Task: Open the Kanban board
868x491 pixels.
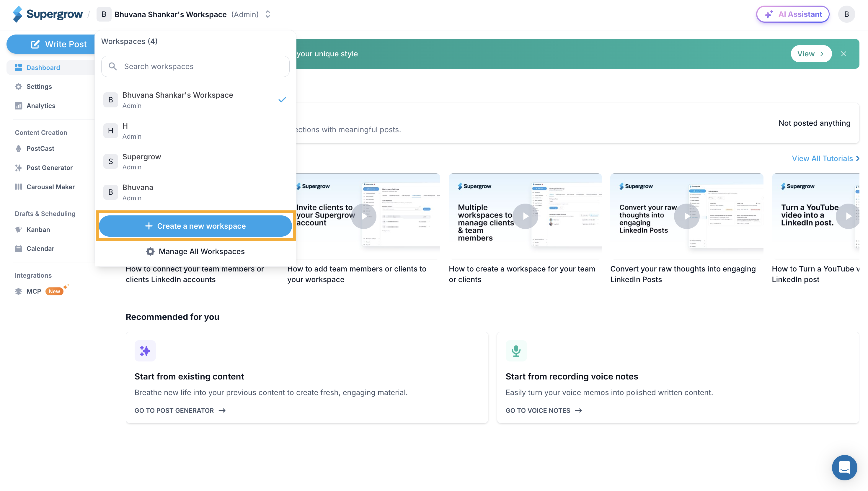Action: pos(32,229)
